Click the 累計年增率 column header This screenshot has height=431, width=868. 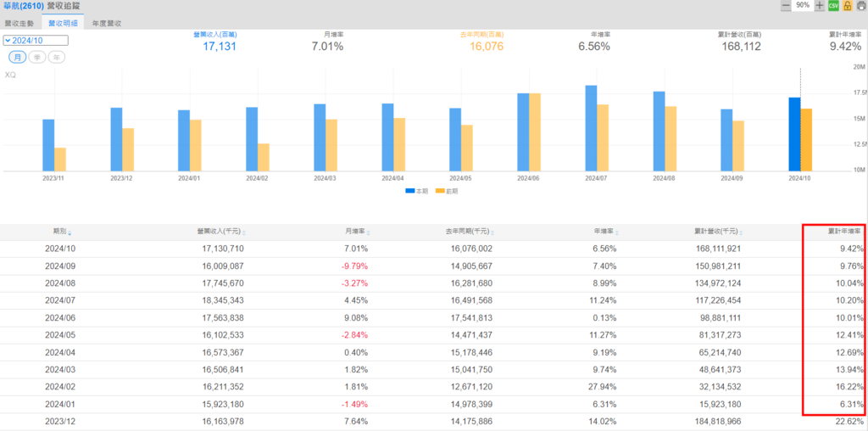tap(844, 231)
